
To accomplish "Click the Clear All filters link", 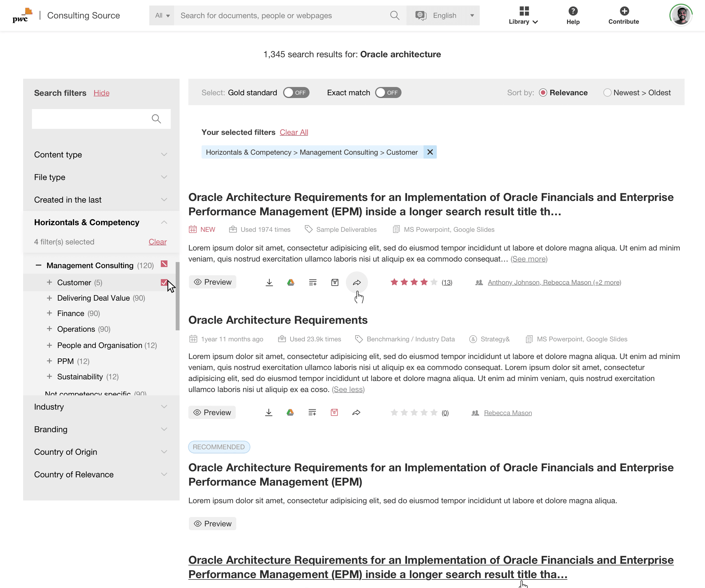I will point(294,132).
